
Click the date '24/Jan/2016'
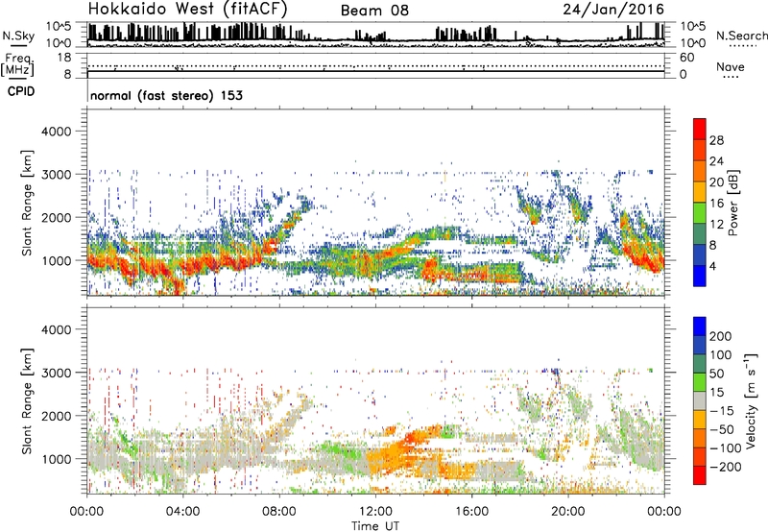(x=613, y=10)
